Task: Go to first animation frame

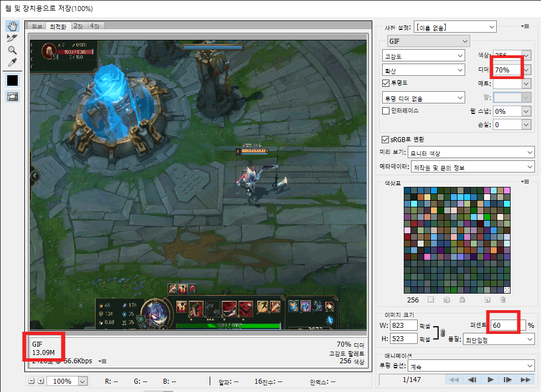Action: (454, 380)
